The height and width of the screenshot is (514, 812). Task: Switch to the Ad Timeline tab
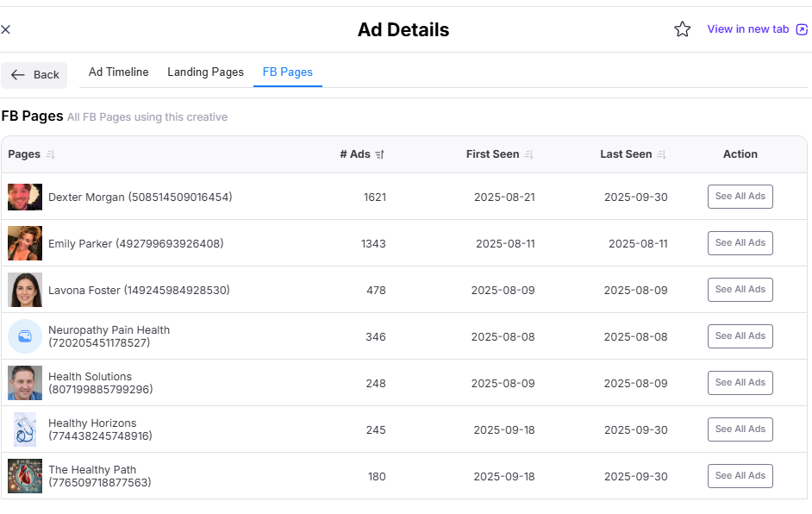[x=118, y=72]
